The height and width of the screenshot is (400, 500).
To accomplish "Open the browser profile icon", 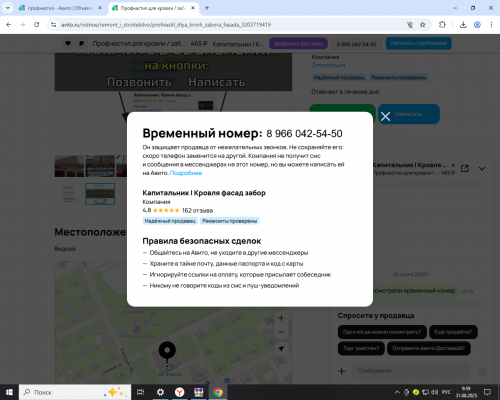I will click(477, 25).
